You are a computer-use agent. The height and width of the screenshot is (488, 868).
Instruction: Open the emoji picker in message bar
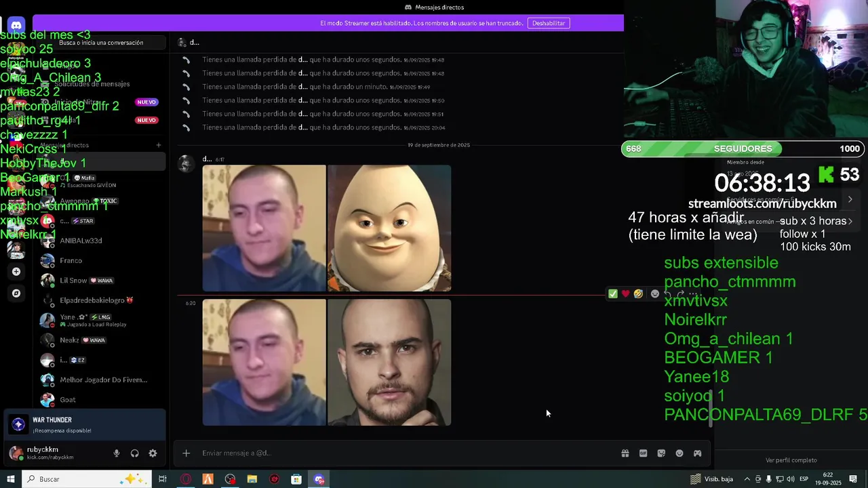pyautogui.click(x=679, y=453)
